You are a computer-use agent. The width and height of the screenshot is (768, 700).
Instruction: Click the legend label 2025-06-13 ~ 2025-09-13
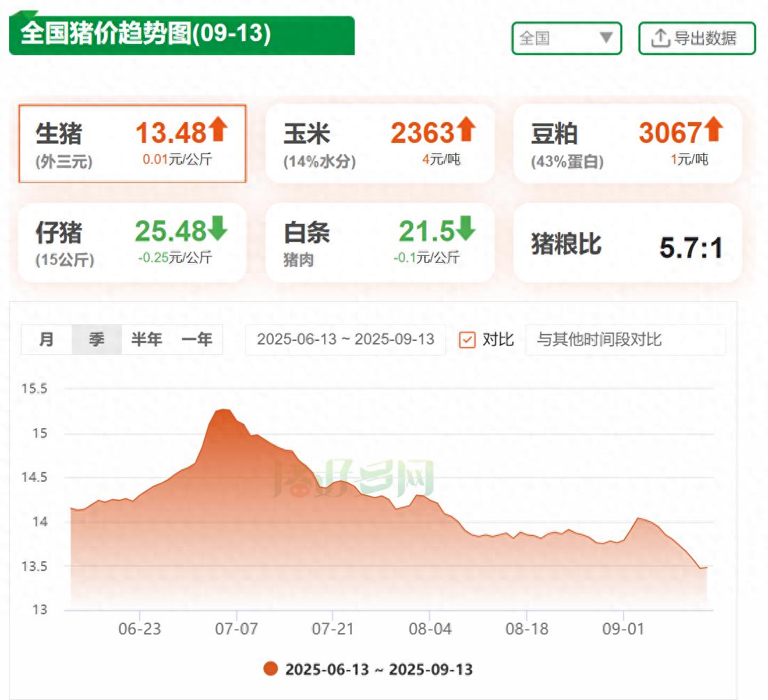[x=379, y=669]
